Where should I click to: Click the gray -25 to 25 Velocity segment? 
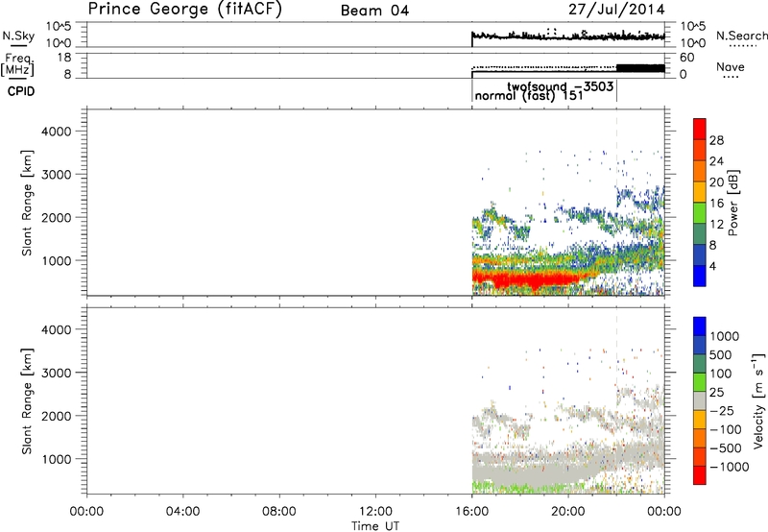[x=700, y=400]
